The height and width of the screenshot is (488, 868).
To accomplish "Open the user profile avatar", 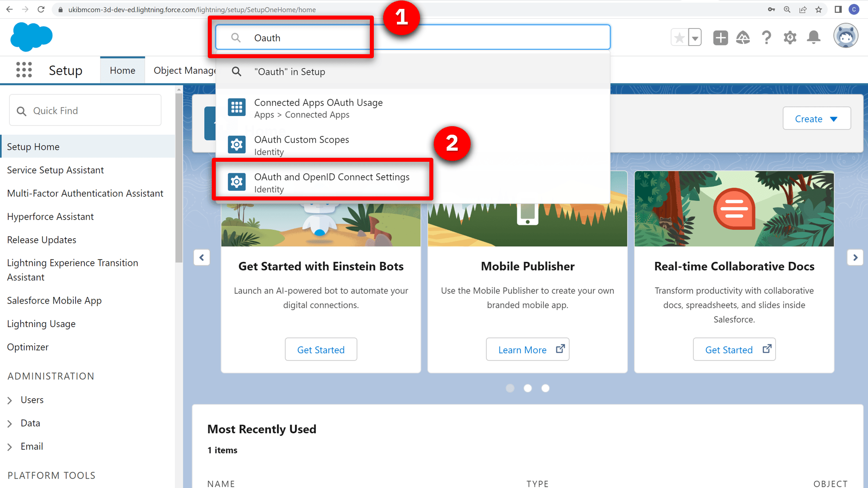I will click(x=845, y=36).
